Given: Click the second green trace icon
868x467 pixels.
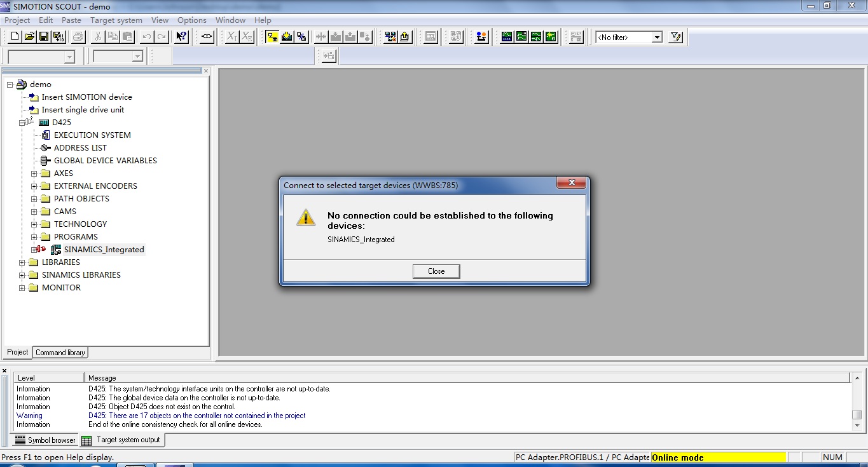Looking at the screenshot, I should coord(521,37).
